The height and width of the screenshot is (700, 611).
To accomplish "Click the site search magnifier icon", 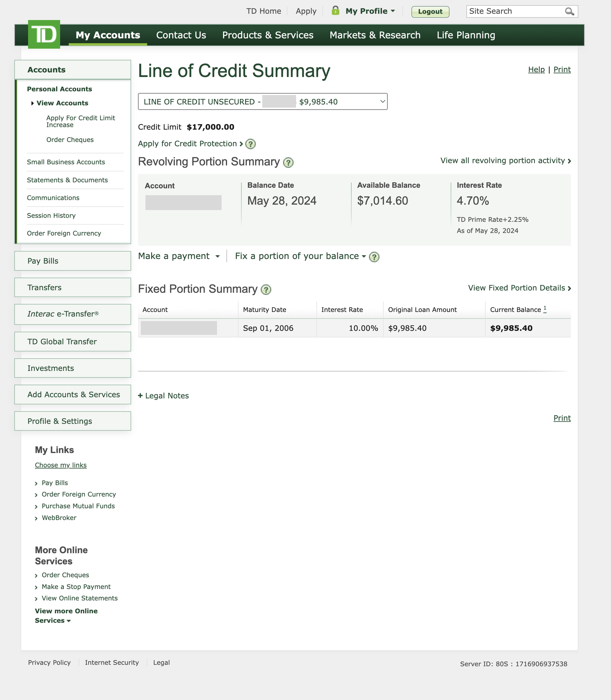I will tap(569, 11).
